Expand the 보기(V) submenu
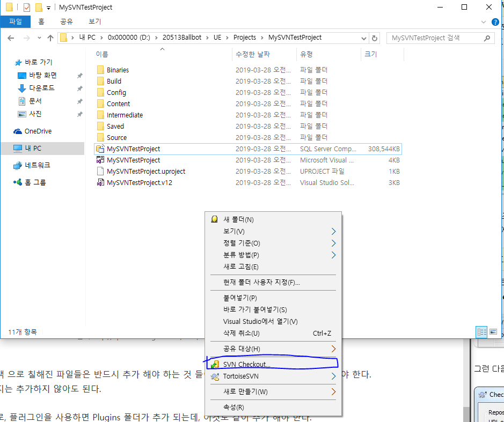 coord(333,231)
